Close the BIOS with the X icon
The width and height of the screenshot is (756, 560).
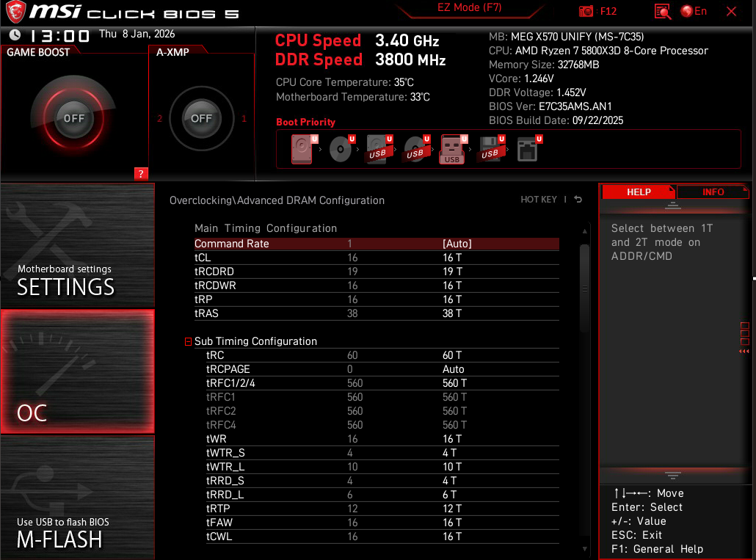tap(731, 11)
